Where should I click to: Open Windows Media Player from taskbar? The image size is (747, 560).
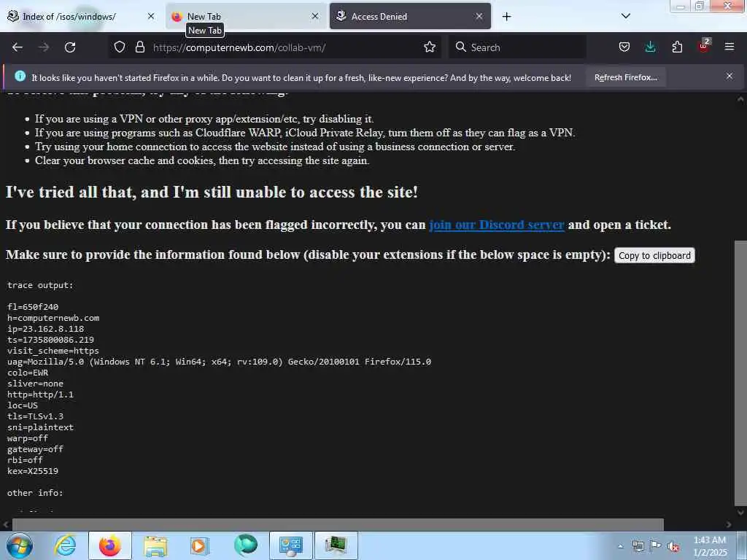point(199,545)
